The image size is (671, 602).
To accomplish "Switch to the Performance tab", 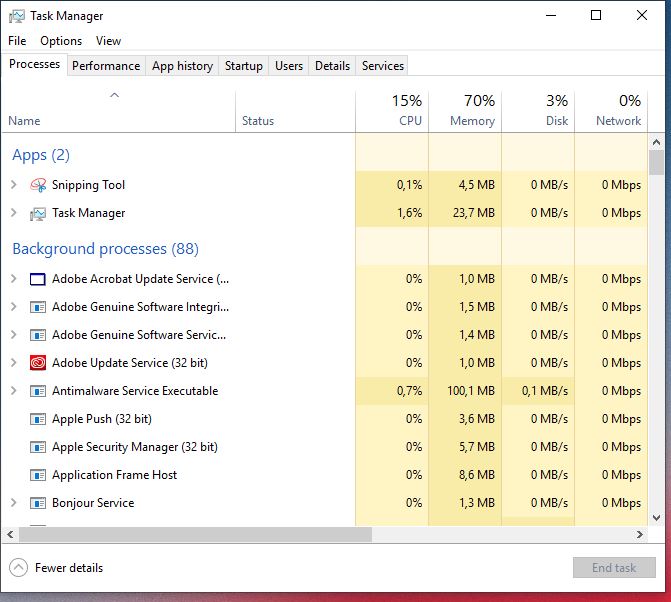I will point(106,66).
